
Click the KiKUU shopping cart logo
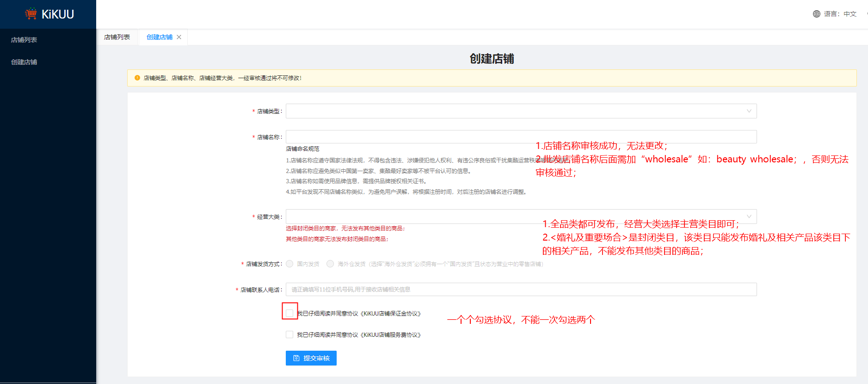pos(31,14)
